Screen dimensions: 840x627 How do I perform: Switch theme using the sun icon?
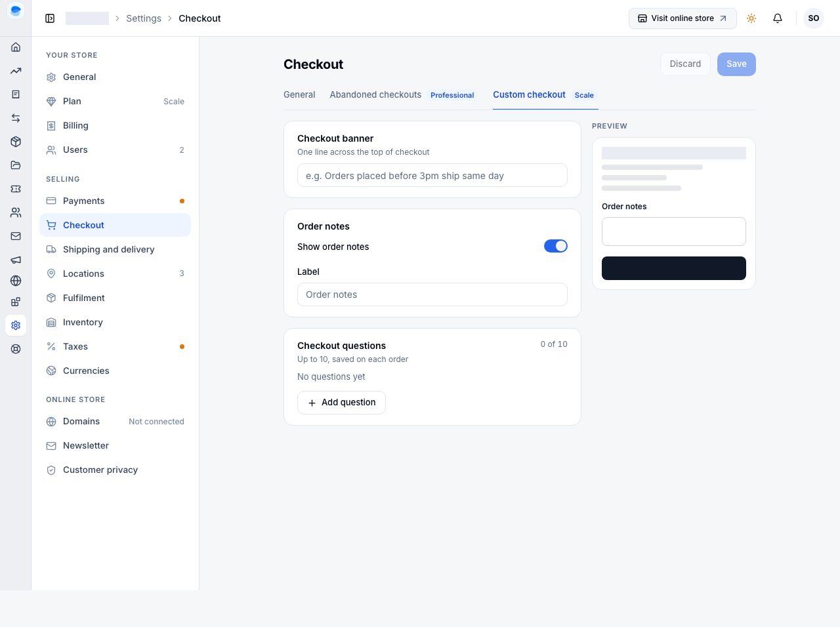click(x=751, y=18)
